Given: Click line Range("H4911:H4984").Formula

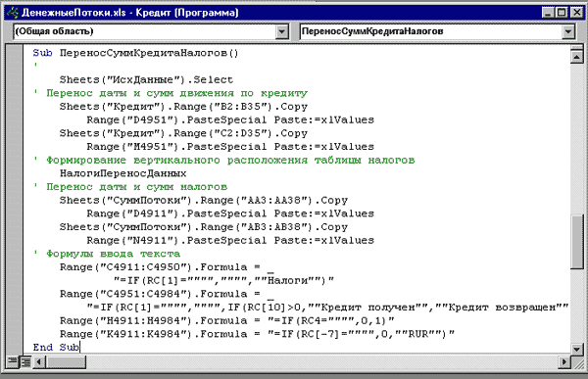Looking at the screenshot, I should coord(227,321).
